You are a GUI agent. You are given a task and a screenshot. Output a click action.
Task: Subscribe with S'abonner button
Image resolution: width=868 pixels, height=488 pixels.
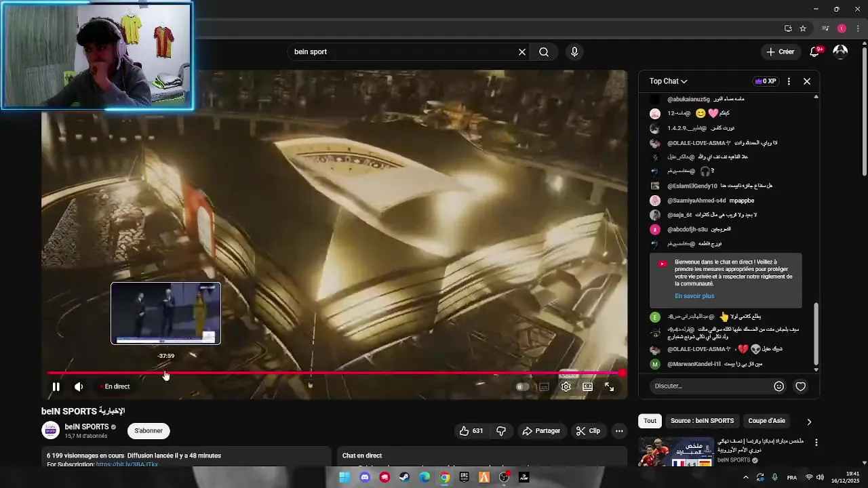(x=149, y=430)
